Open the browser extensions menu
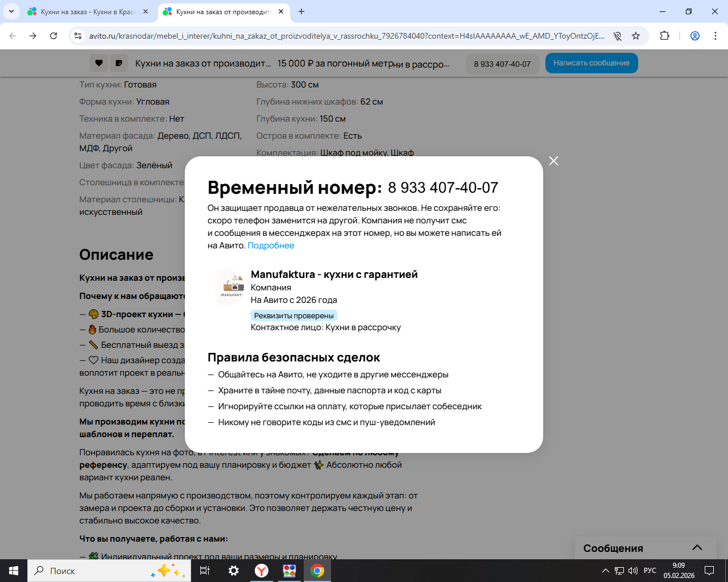 coord(664,36)
